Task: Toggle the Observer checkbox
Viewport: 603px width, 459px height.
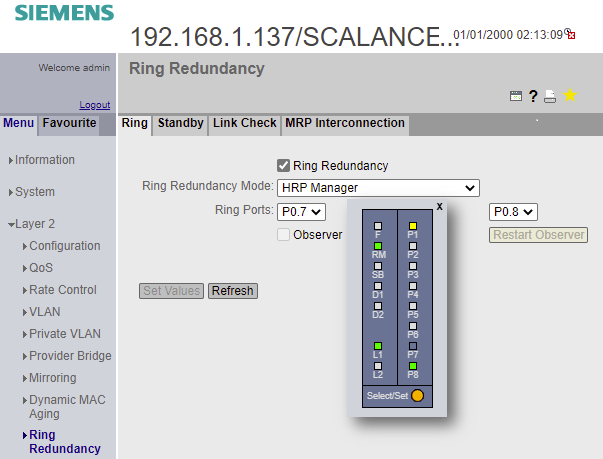Action: [x=283, y=235]
